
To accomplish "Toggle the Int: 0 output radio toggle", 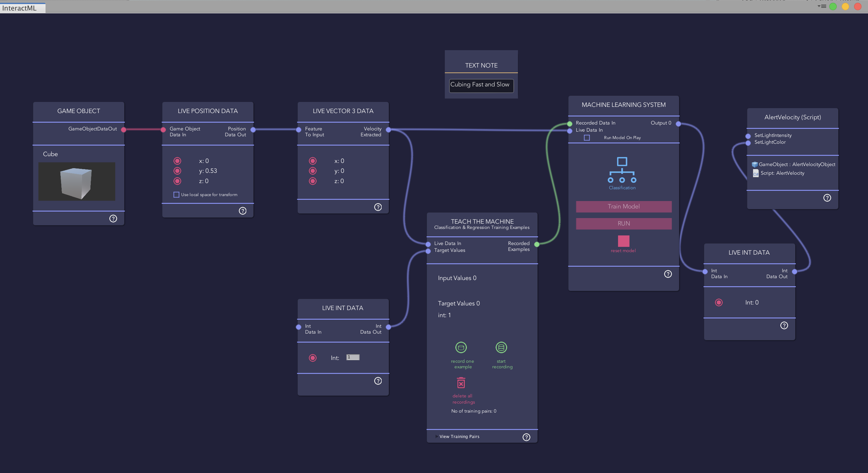I will click(719, 303).
